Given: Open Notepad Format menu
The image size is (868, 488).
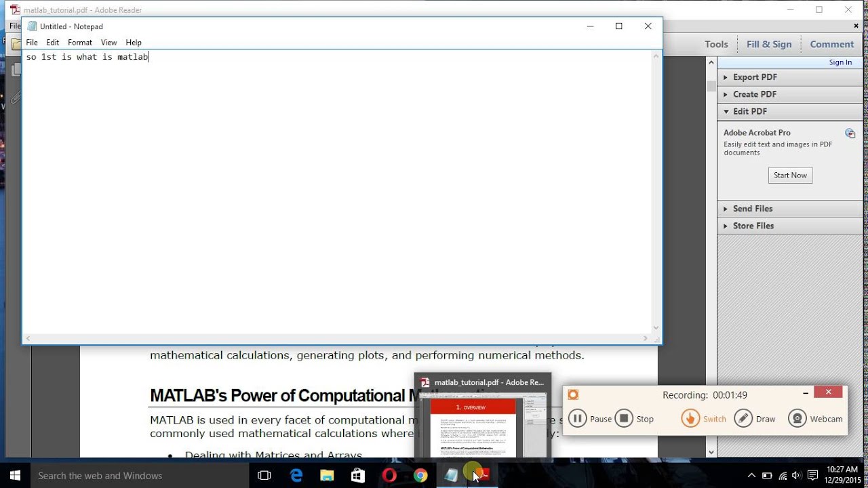Looking at the screenshot, I should (x=80, y=42).
